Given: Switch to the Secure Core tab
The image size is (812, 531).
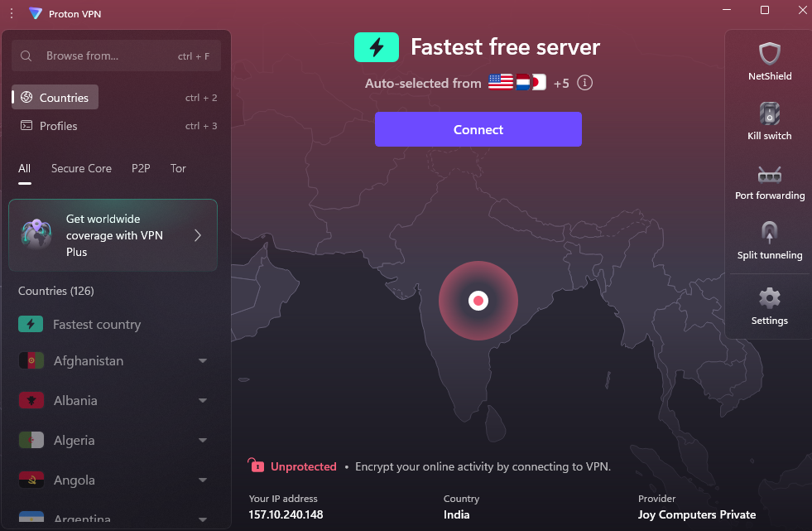Looking at the screenshot, I should pos(81,168).
